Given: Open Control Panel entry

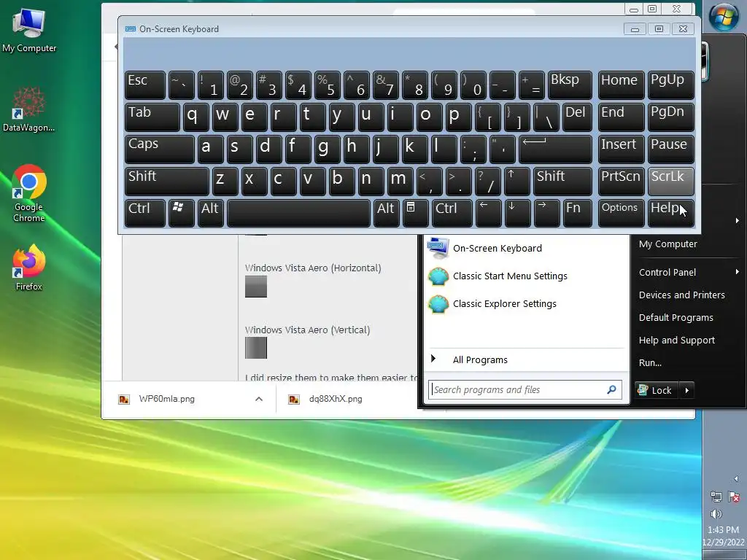Looking at the screenshot, I should point(667,273).
